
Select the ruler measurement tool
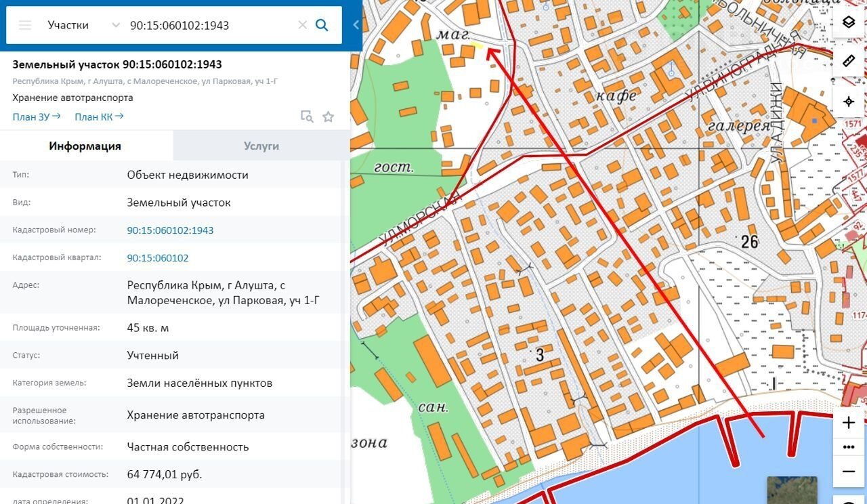(x=849, y=61)
